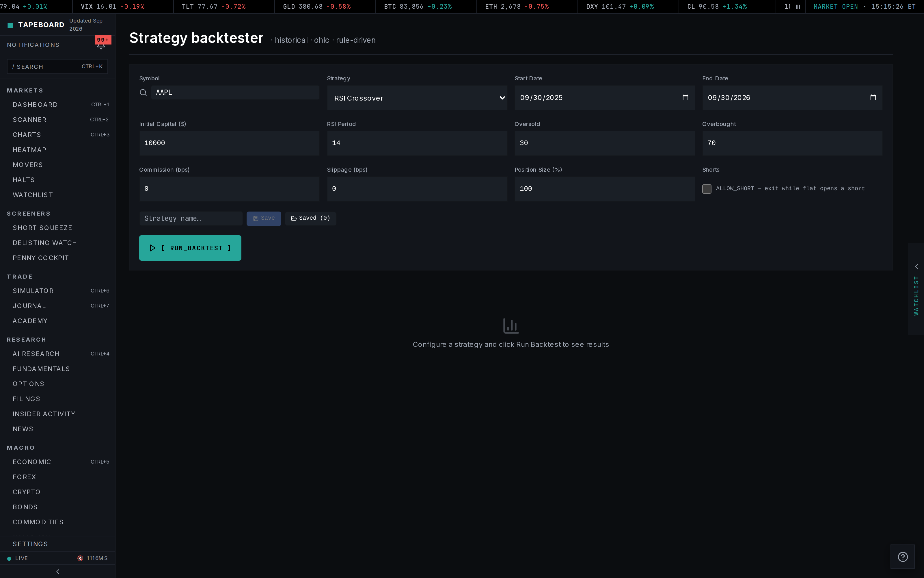Image resolution: width=924 pixels, height=578 pixels.
Task: Open AI Research page
Action: (x=58, y=354)
